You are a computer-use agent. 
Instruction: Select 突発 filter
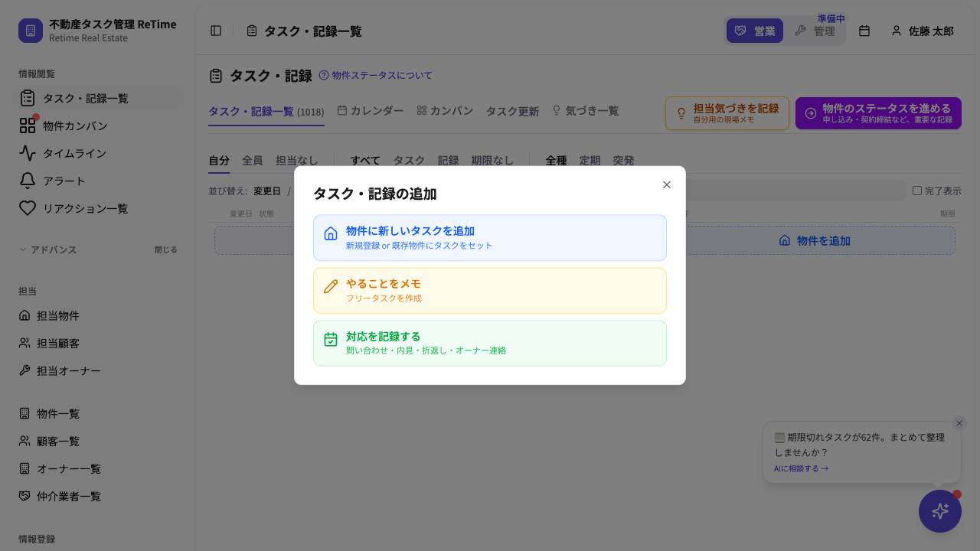click(623, 161)
